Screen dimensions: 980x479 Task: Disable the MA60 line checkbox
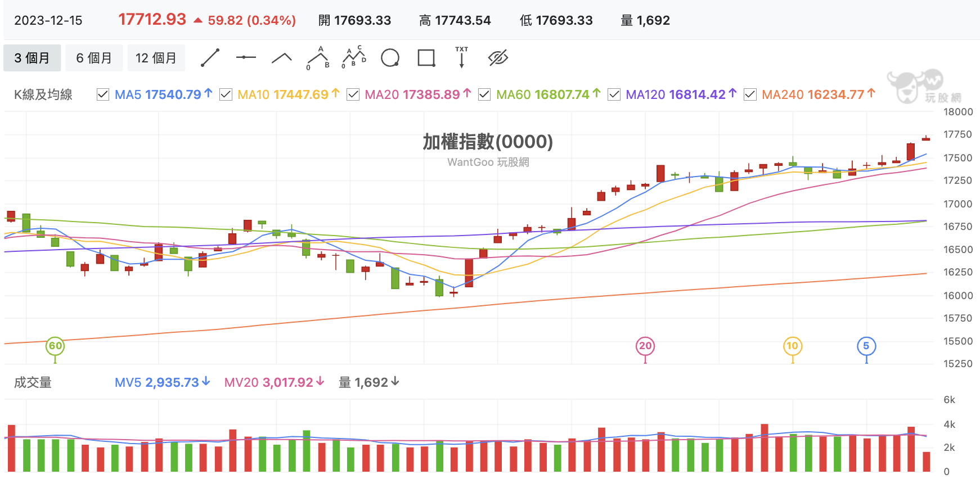tap(484, 94)
